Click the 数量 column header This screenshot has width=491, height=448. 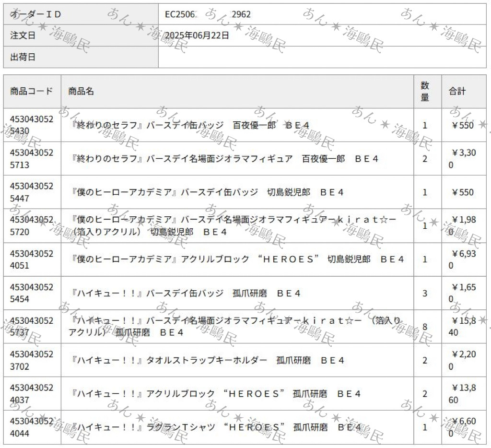point(428,92)
